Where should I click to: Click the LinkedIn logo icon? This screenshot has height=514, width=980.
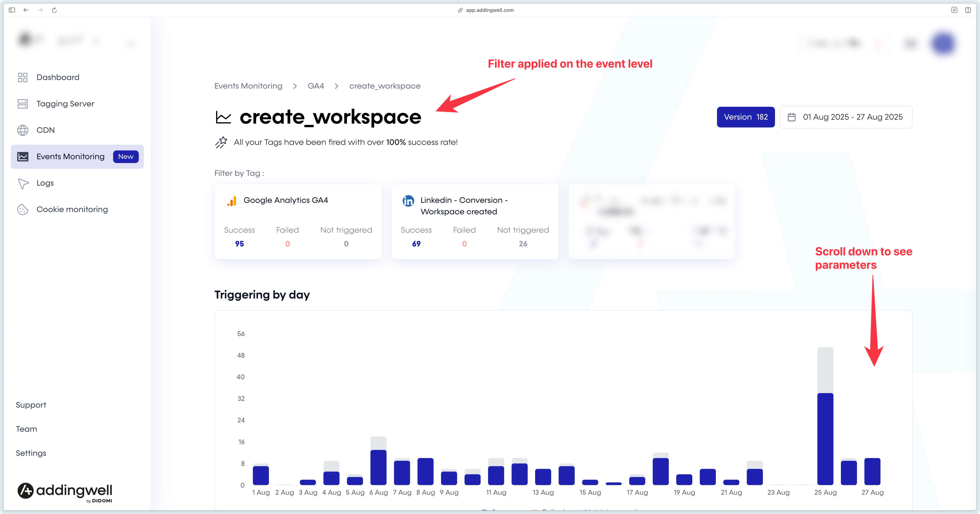tap(408, 201)
